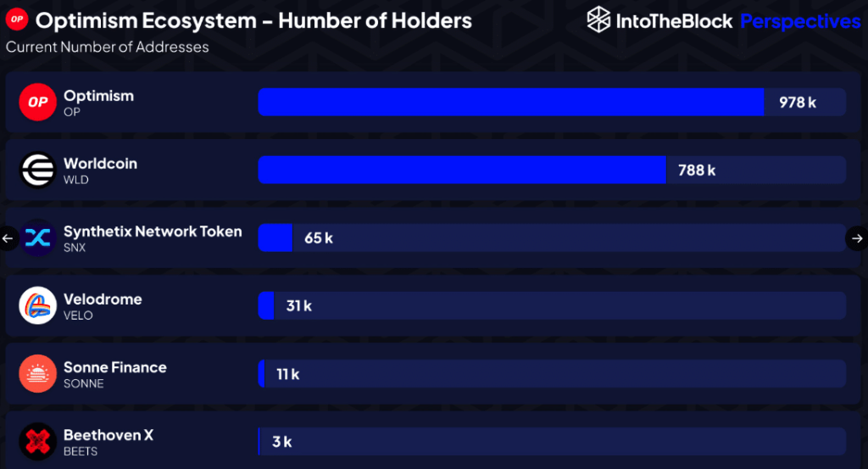Viewport: 868px width, 469px height.
Task: Click the Worldcoin 788 k holders bar
Action: (x=461, y=170)
